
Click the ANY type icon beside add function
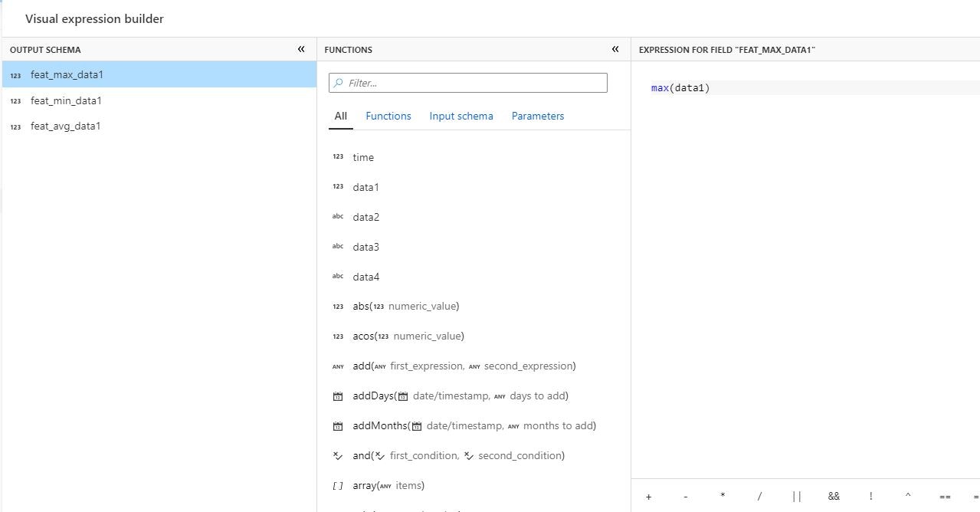pos(337,366)
